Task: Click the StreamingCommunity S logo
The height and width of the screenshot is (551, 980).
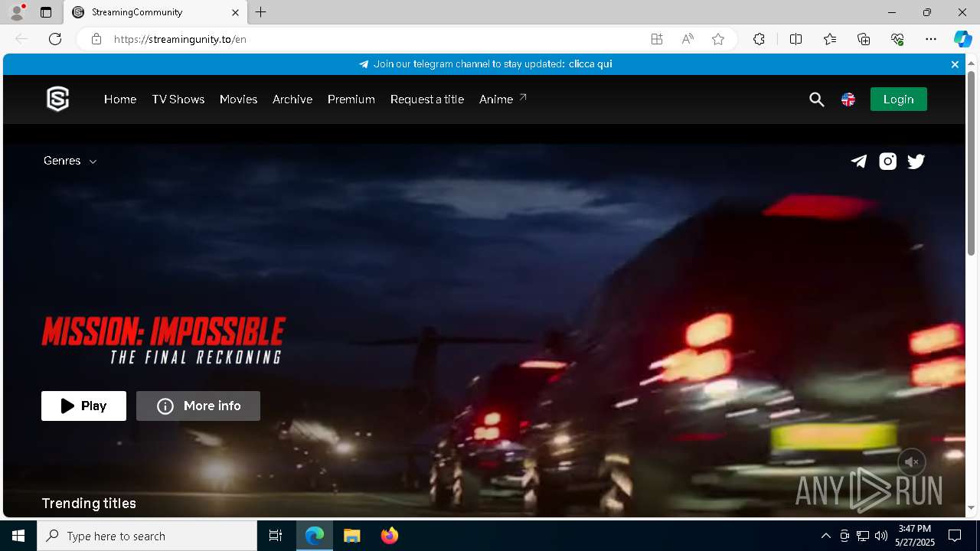Action: pos(58,99)
